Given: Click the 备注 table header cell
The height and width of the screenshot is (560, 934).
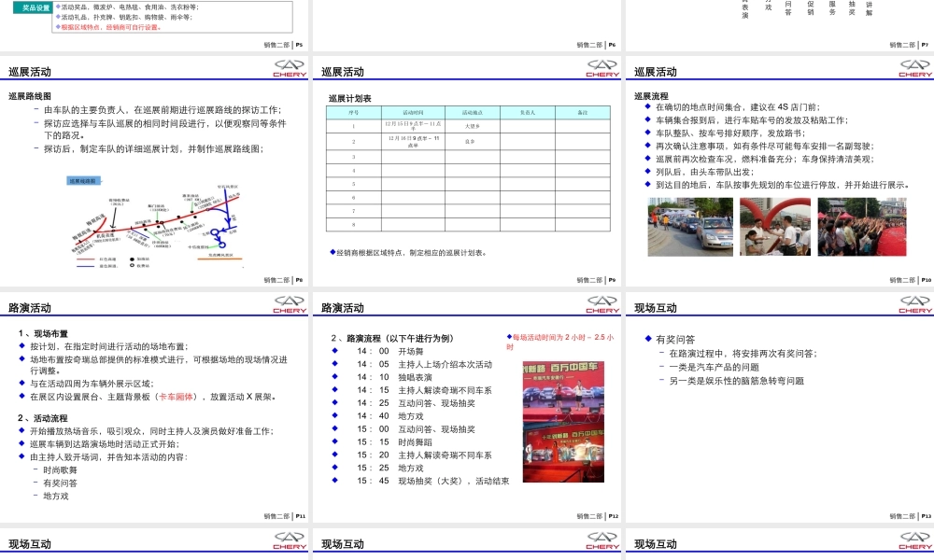Looking at the screenshot, I should [583, 112].
